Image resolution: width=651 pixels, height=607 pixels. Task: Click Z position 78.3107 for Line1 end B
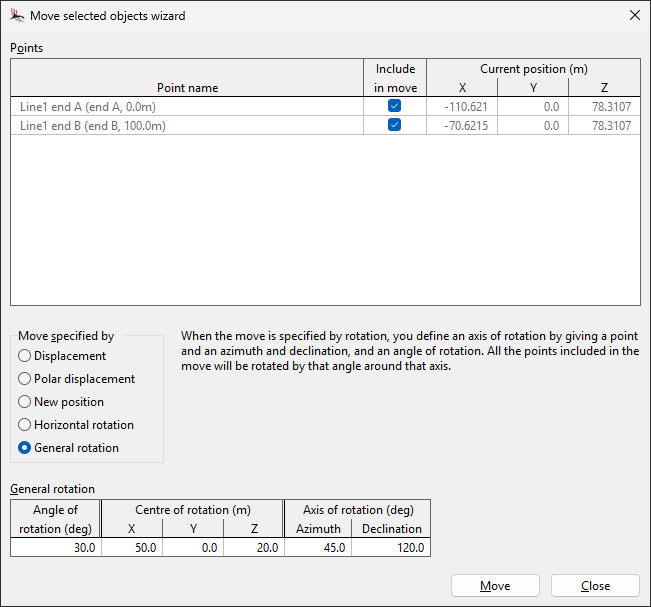tap(604, 125)
